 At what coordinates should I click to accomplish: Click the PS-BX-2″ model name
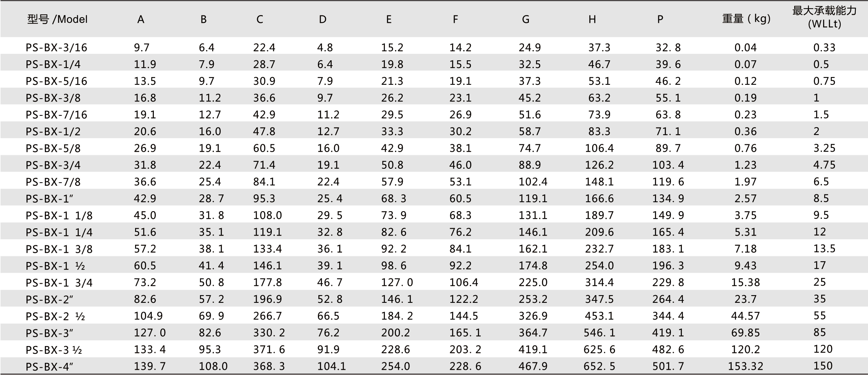[x=49, y=300]
